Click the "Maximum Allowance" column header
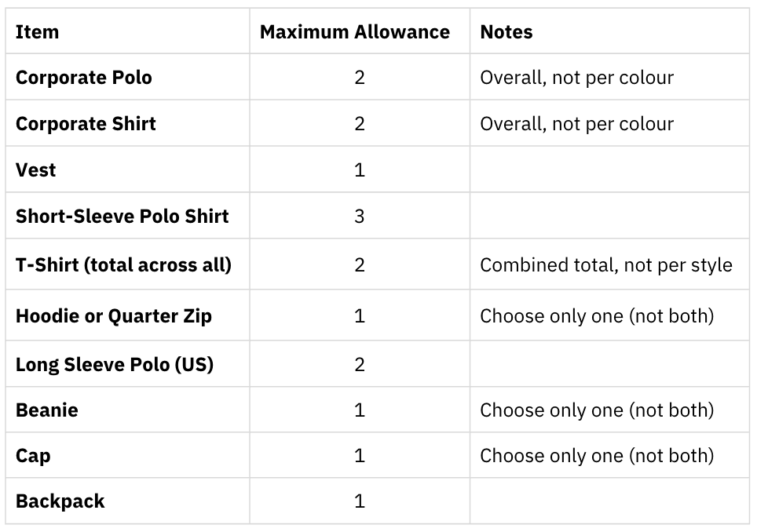The image size is (757, 532). click(355, 32)
